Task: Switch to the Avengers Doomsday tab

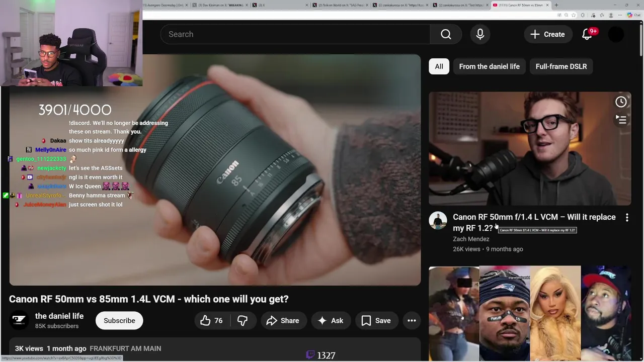Action: pyautogui.click(x=165, y=5)
